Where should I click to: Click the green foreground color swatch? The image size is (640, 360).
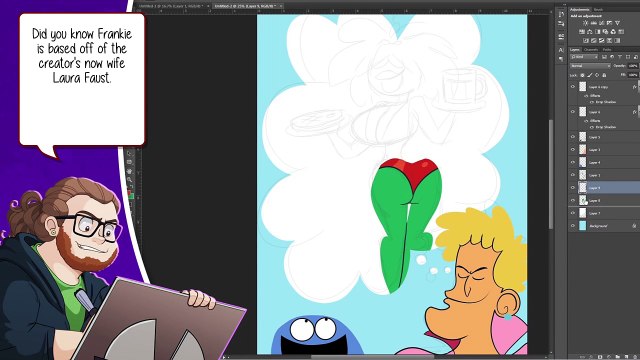(x=131, y=196)
